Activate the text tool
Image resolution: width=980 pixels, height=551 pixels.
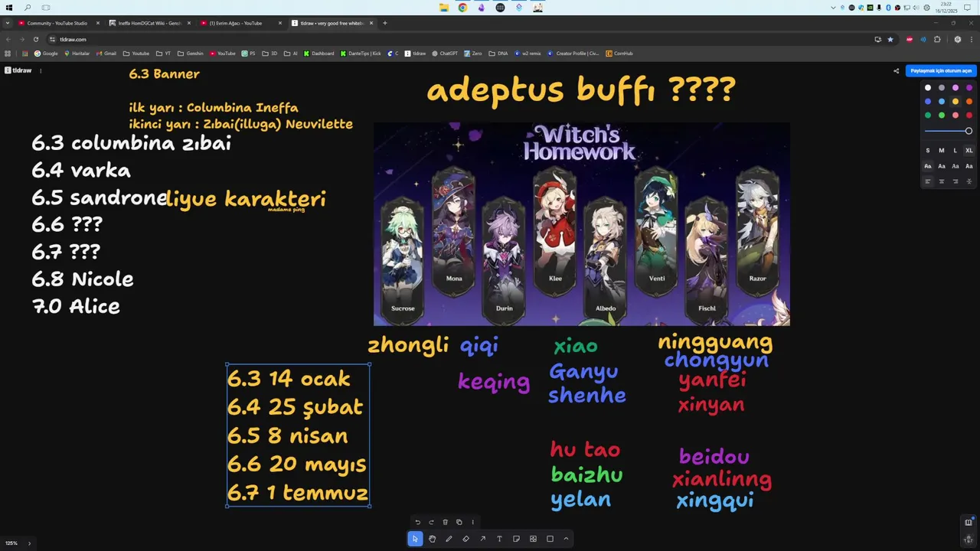[x=499, y=539]
